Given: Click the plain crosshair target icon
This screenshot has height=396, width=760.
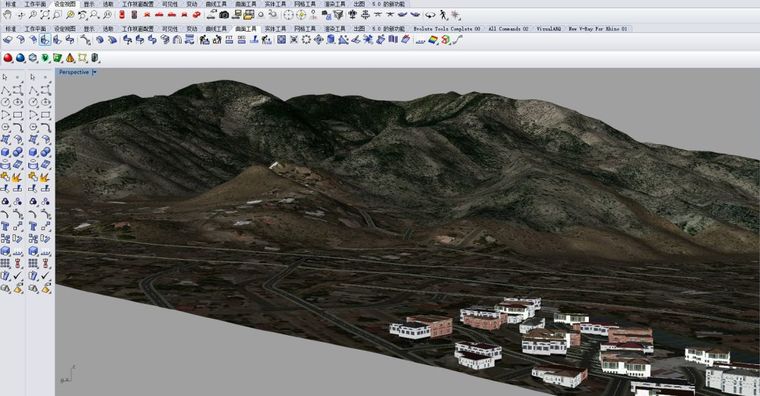Looking at the screenshot, I should [x=288, y=15].
